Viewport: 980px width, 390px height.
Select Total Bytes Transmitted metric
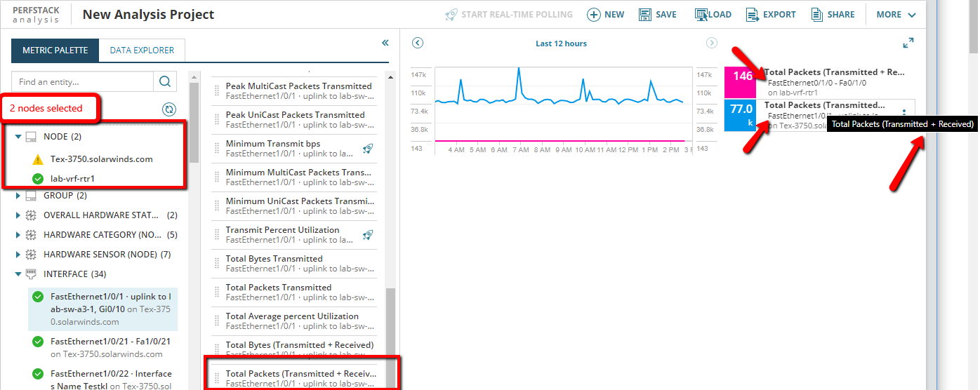coord(294,264)
